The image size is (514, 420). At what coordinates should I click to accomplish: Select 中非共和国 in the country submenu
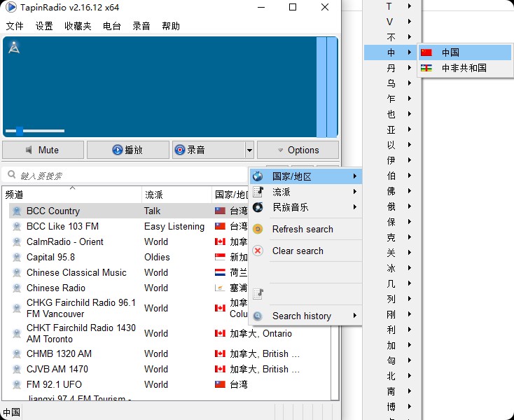coord(465,68)
